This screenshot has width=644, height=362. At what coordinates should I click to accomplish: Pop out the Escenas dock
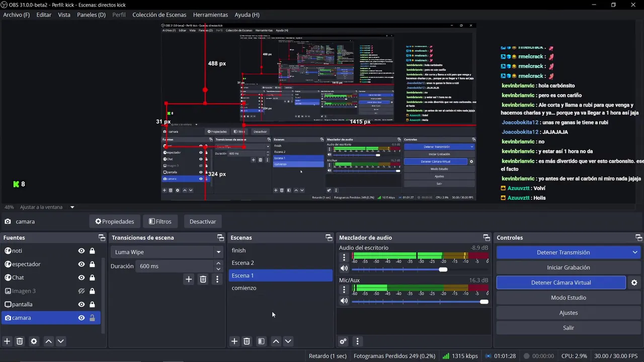click(329, 238)
